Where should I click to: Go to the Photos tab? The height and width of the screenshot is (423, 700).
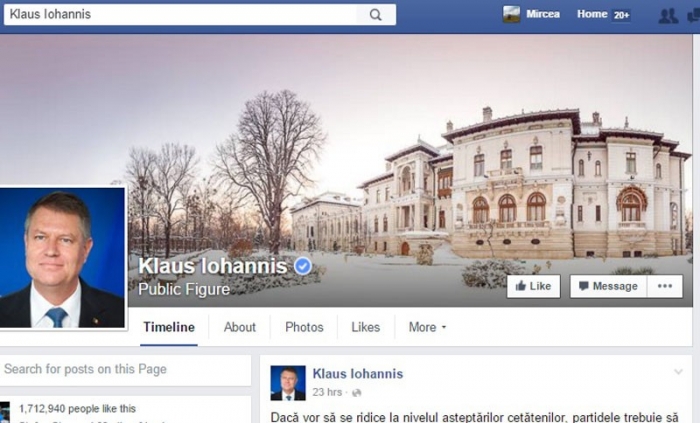click(x=304, y=327)
